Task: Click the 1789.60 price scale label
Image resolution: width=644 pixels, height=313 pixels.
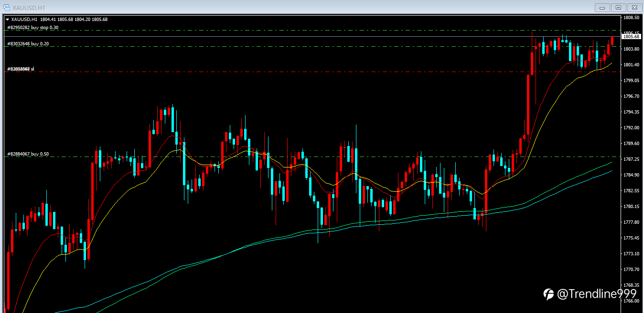Action: [631, 144]
